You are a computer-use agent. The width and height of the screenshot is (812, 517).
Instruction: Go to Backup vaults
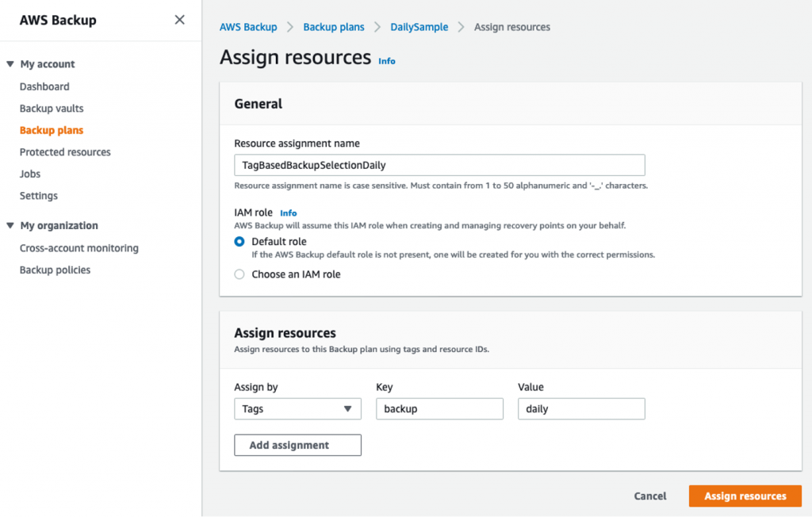[x=52, y=109]
